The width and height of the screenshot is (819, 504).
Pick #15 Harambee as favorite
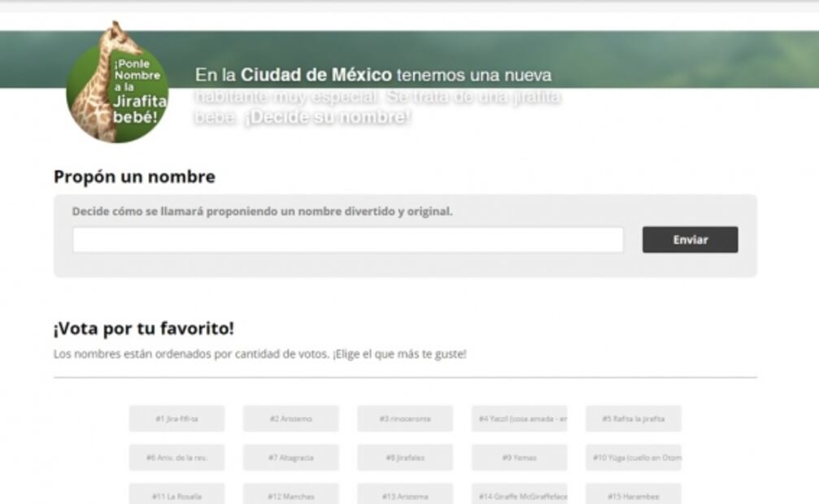coord(633,494)
